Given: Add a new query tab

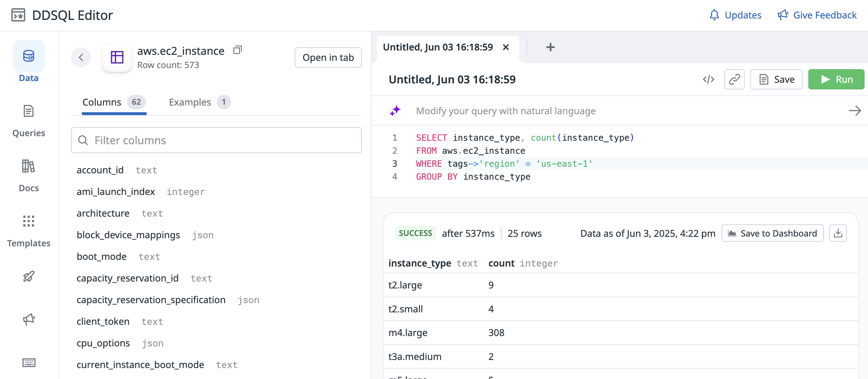Looking at the screenshot, I should click(x=550, y=47).
